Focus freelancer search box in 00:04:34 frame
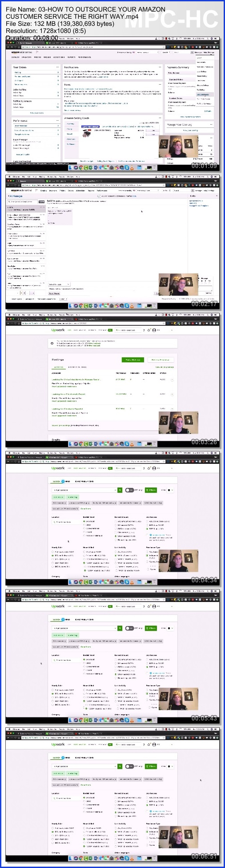The height and width of the screenshot is (868, 225). pyautogui.click(x=84, y=490)
